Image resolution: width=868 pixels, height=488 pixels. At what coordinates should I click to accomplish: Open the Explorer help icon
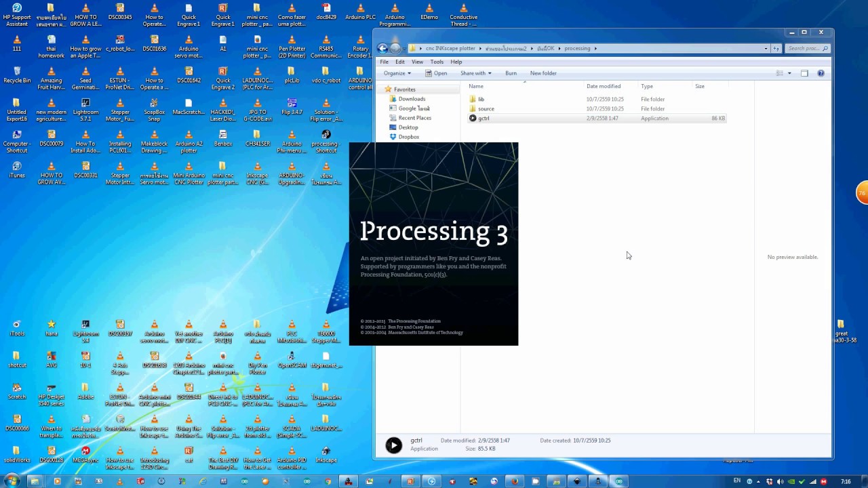pyautogui.click(x=821, y=73)
